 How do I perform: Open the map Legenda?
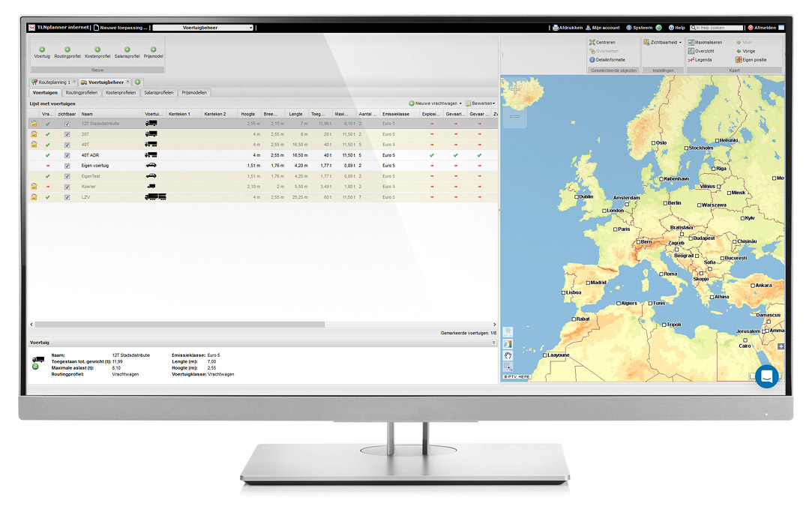(x=700, y=60)
